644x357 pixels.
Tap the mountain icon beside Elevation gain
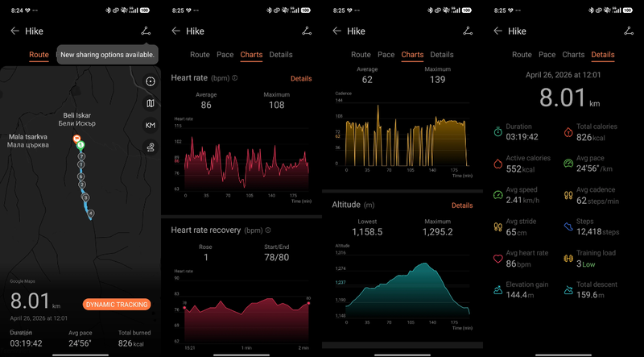[x=497, y=290]
